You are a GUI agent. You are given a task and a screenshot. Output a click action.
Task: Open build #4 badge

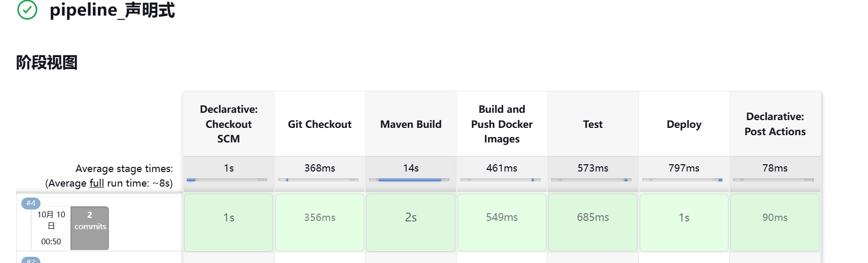click(31, 203)
